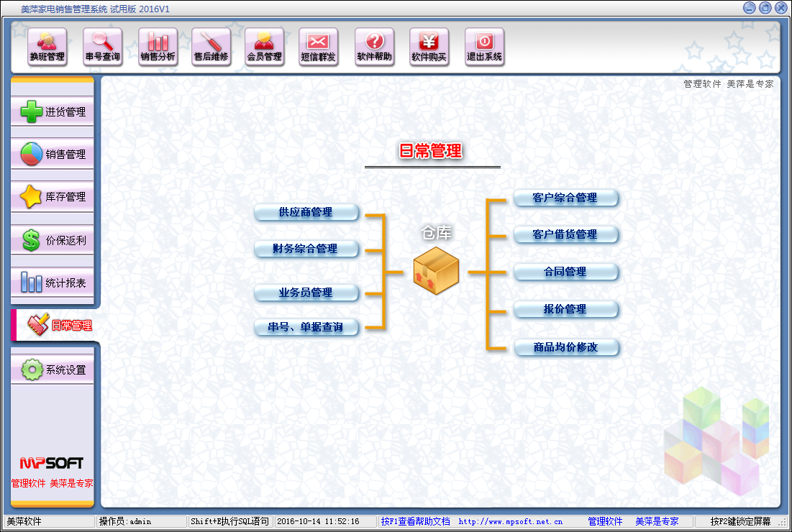This screenshot has width=792, height=532.
Task: Open the 会员管理 member management icon
Action: [264, 47]
